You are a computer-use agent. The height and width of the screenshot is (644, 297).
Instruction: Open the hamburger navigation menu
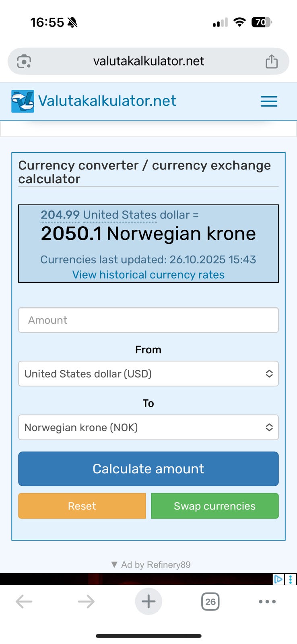(x=269, y=101)
